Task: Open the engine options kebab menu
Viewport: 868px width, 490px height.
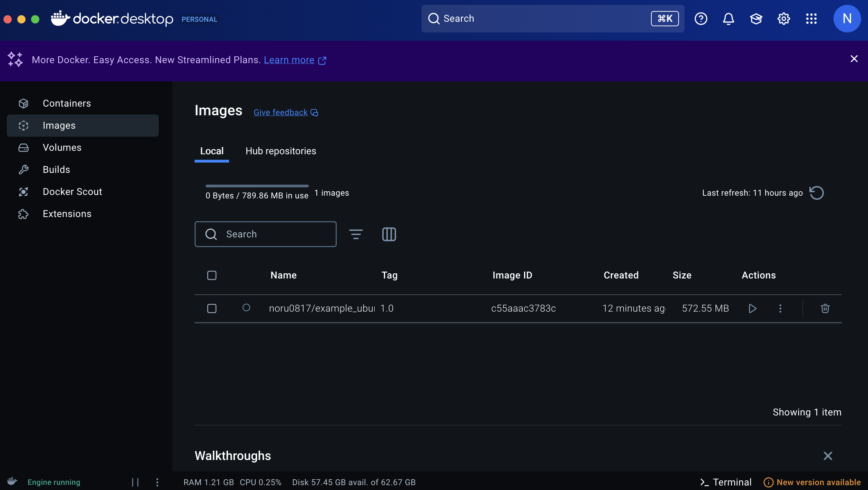Action: point(157,482)
